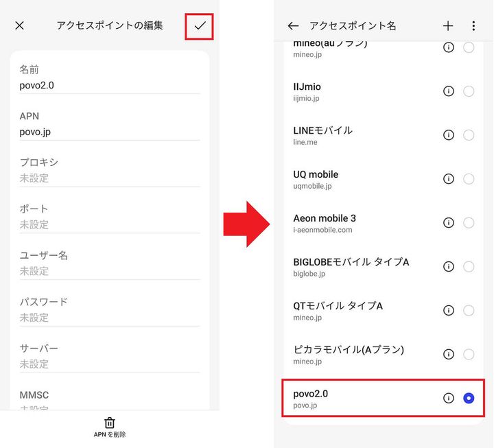Tap the uqmobile.jp subtitle text
This screenshot has width=494, height=448.
pos(312,186)
